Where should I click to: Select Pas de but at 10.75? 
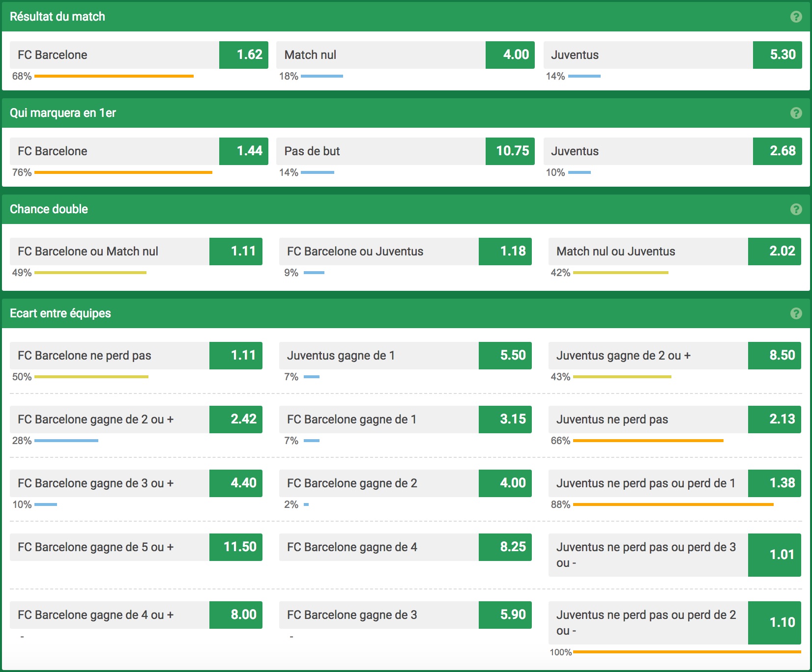click(x=406, y=151)
